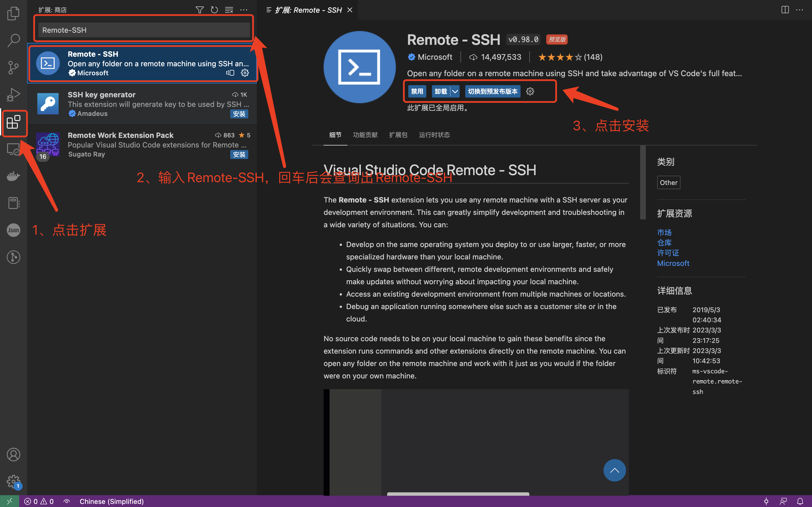Open the Accounts menu icon
Viewport: 812px width, 507px height.
point(14,455)
